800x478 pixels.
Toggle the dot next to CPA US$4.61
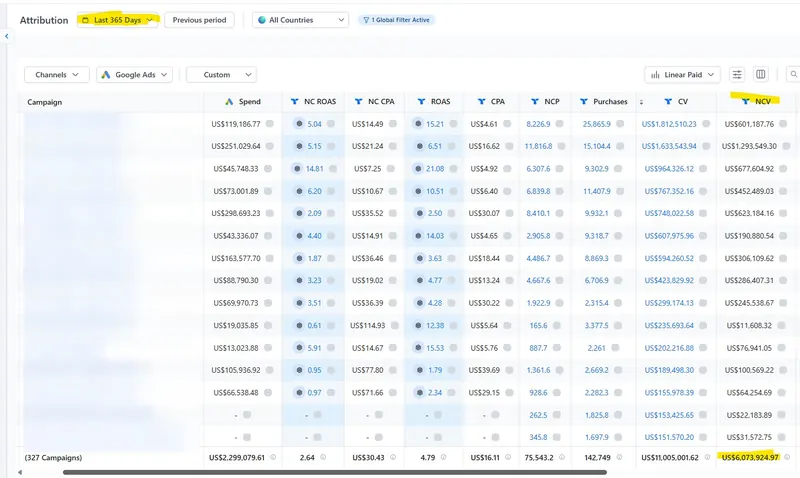coord(507,123)
